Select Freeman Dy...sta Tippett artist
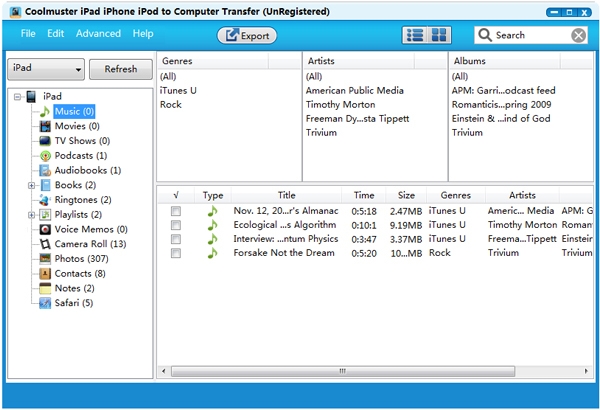 [357, 119]
